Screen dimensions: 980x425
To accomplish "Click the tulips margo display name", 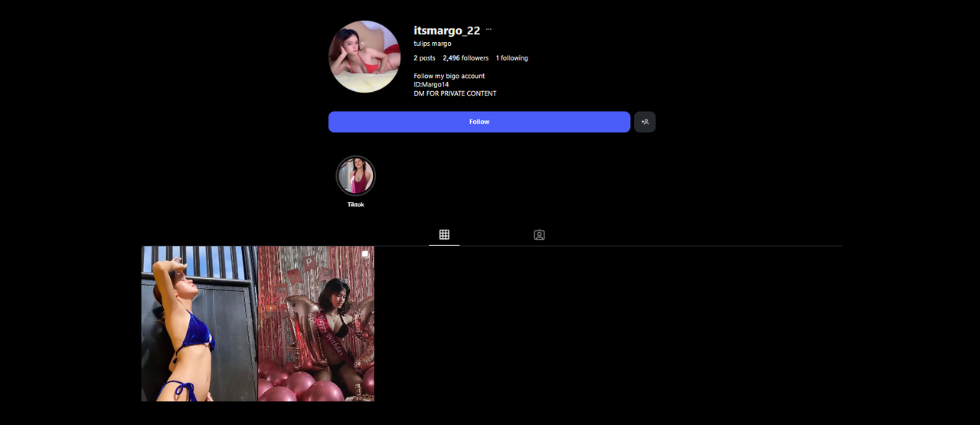I will [433, 44].
